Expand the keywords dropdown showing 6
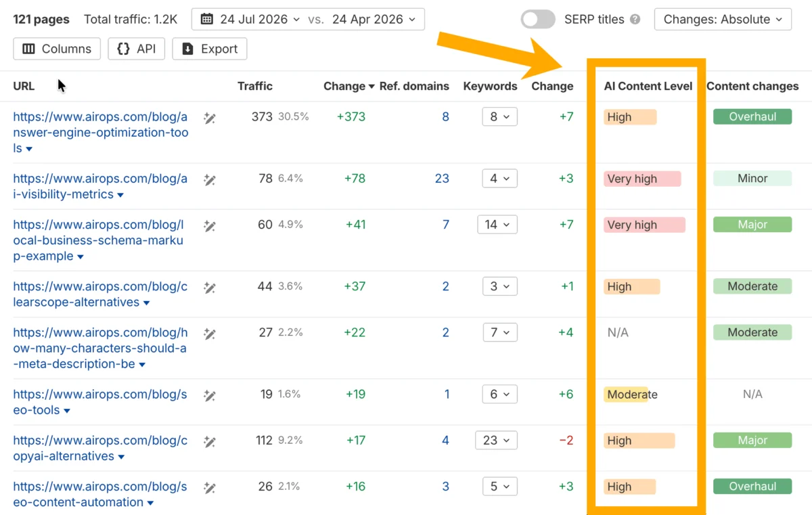Viewport: 812px width, 515px height. pos(500,394)
